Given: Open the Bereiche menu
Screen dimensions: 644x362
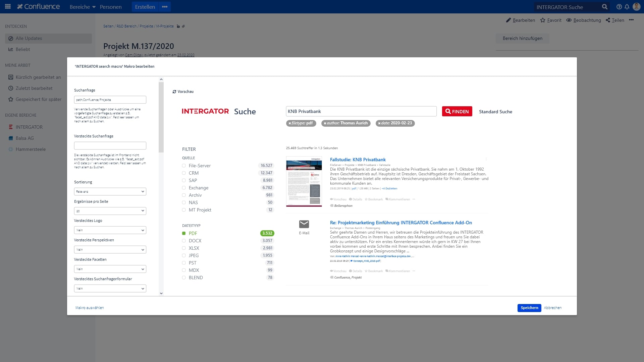Looking at the screenshot, I should point(83,7).
